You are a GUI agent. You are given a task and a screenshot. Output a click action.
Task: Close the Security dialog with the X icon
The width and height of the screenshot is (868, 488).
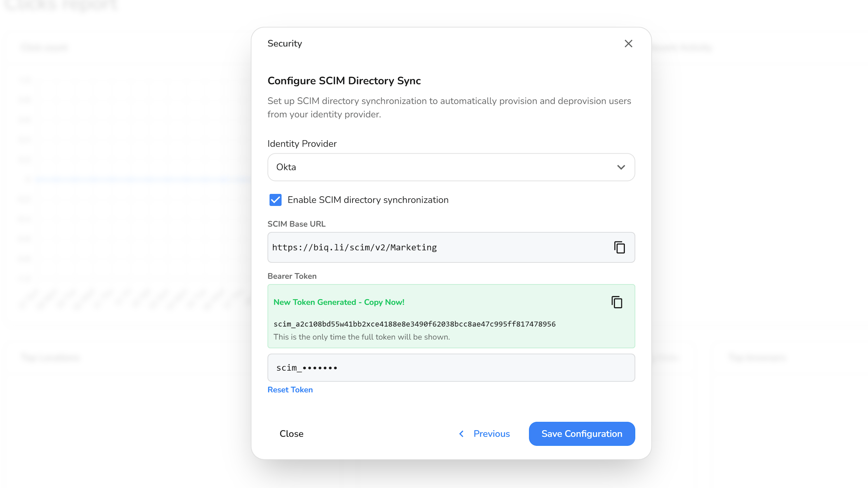tap(628, 43)
